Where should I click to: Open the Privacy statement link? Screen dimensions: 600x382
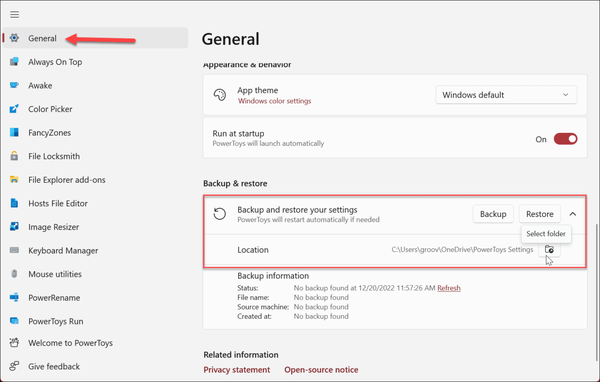[x=236, y=370]
